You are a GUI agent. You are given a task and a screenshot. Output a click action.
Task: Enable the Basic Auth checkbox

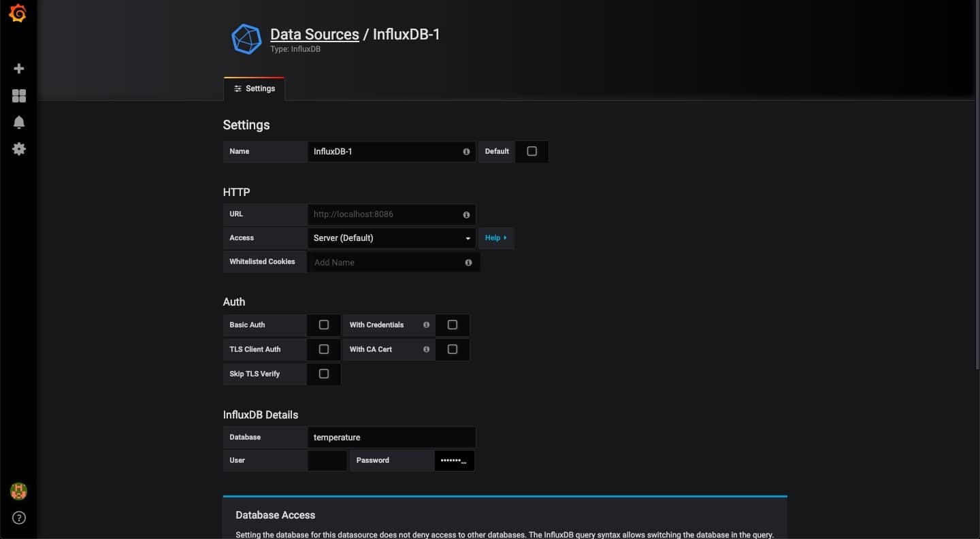324,325
